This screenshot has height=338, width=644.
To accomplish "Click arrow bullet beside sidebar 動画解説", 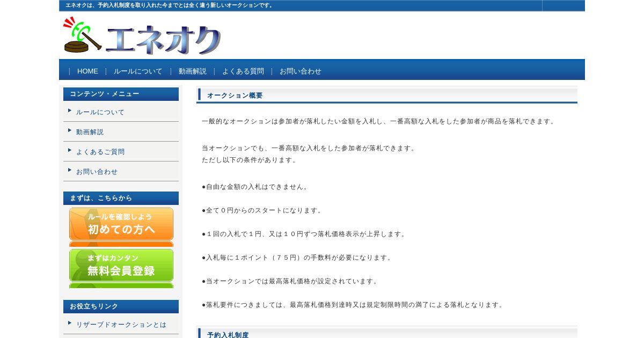I will click(x=70, y=130).
